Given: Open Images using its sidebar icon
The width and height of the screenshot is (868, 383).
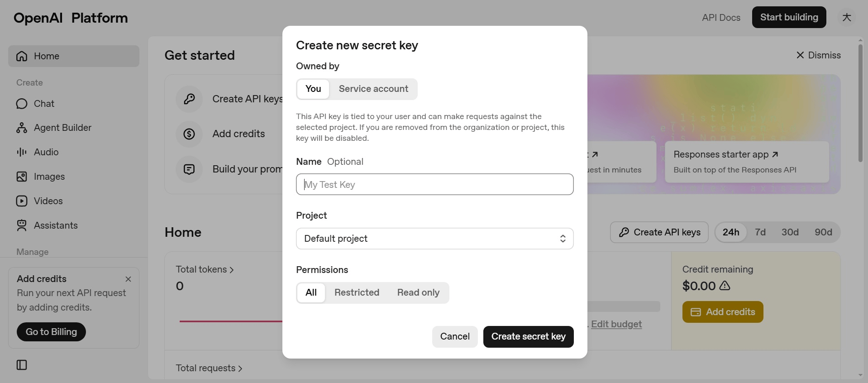Looking at the screenshot, I should tap(22, 177).
